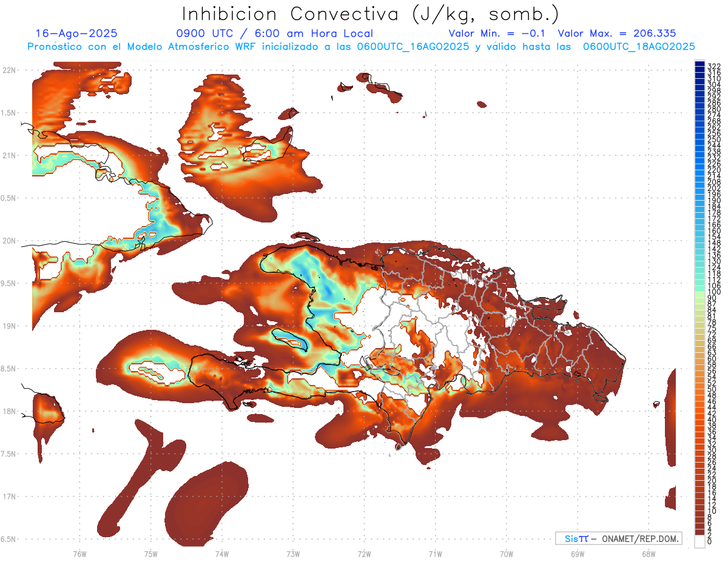Image resolution: width=728 pixels, height=562 pixels.
Task: Click the '21N' latitude label
Action: point(9,156)
